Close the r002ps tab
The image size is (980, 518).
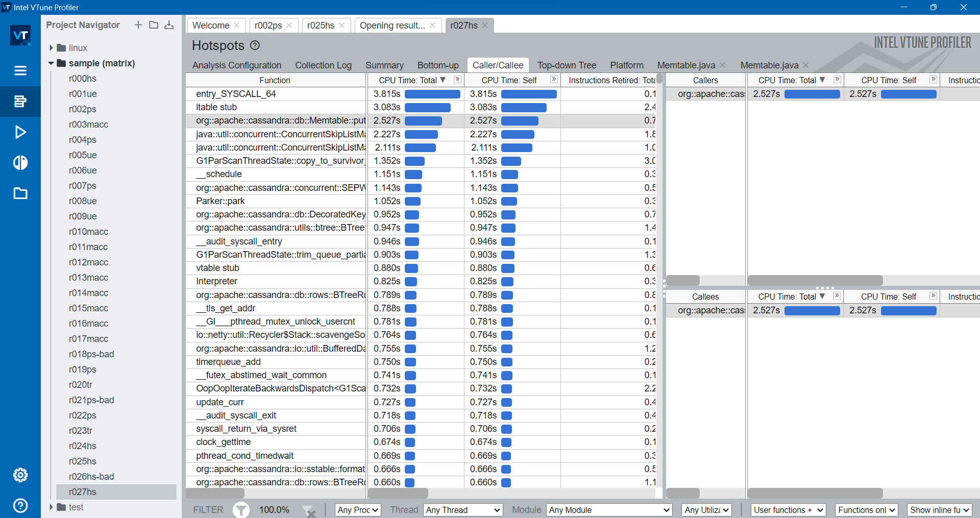click(x=289, y=25)
